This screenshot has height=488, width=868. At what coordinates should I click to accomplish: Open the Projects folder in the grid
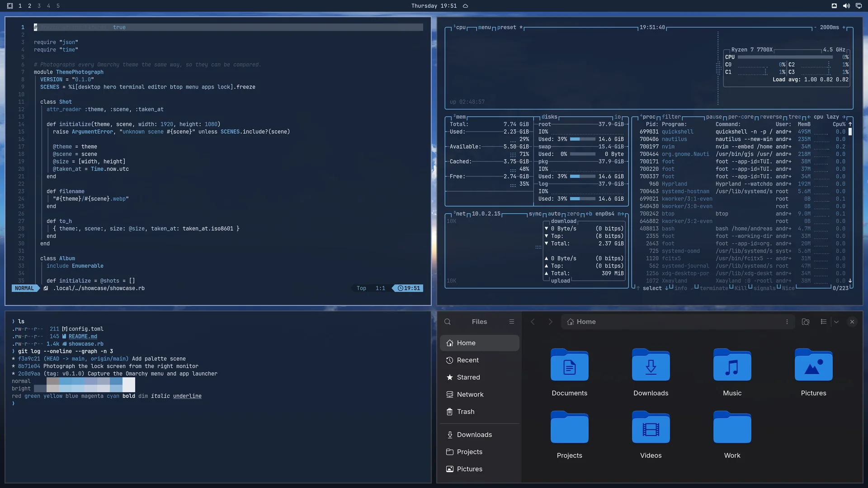click(569, 427)
